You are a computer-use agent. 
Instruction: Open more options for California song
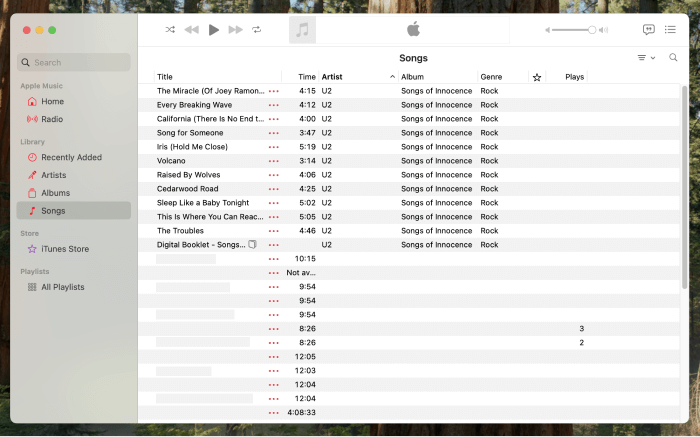pyautogui.click(x=274, y=119)
